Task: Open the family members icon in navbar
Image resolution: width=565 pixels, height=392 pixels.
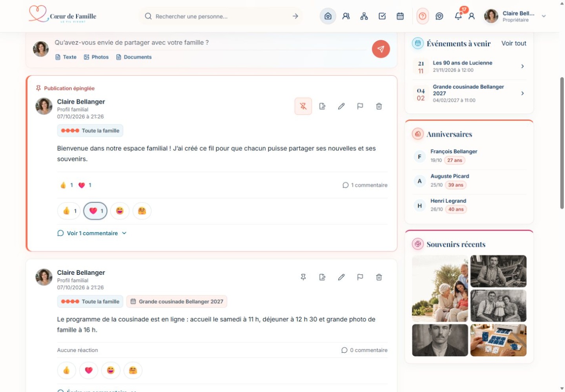Action: pyautogui.click(x=346, y=16)
